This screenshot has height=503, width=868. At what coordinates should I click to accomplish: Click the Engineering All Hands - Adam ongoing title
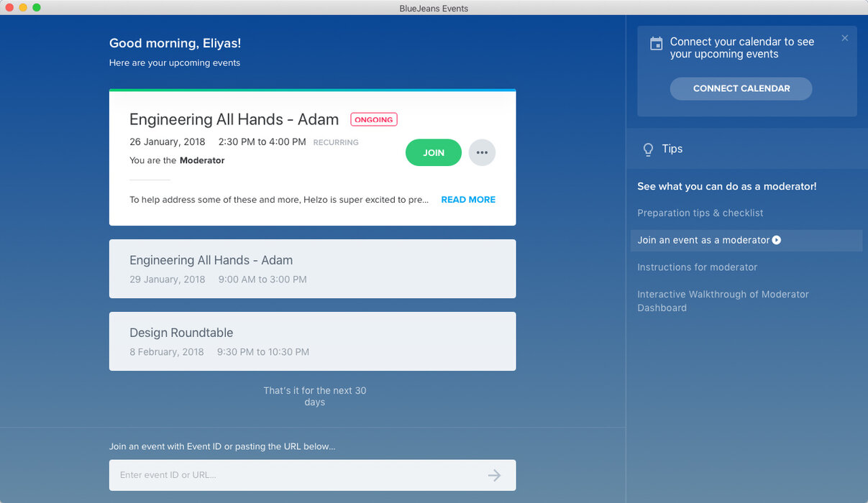(234, 119)
